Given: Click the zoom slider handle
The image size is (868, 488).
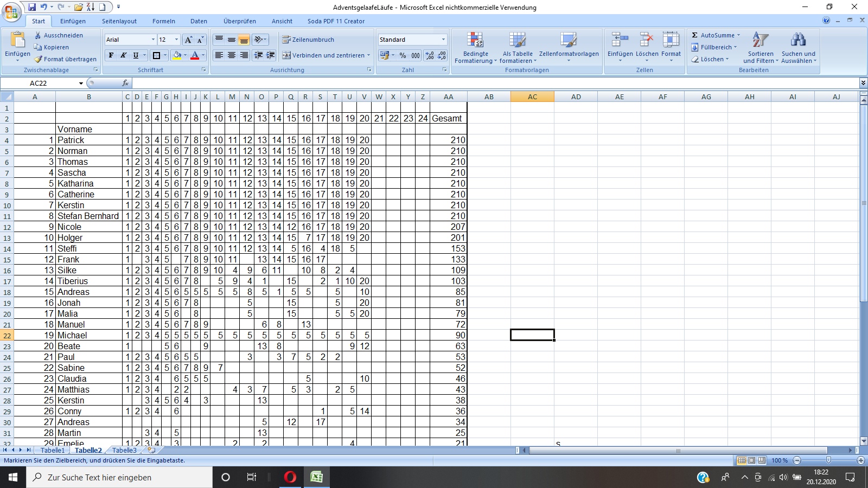Looking at the screenshot, I should pyautogui.click(x=828, y=460).
